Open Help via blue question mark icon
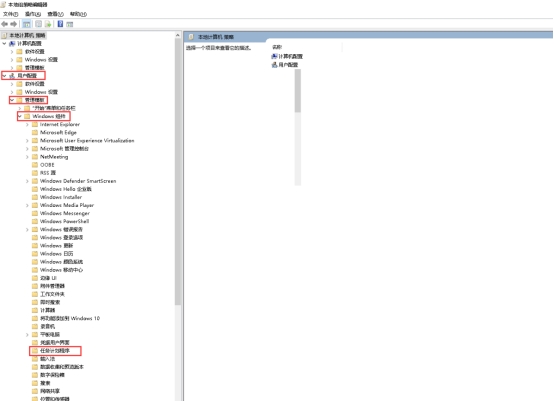Screen dimensions: 554x401 (x=60, y=24)
